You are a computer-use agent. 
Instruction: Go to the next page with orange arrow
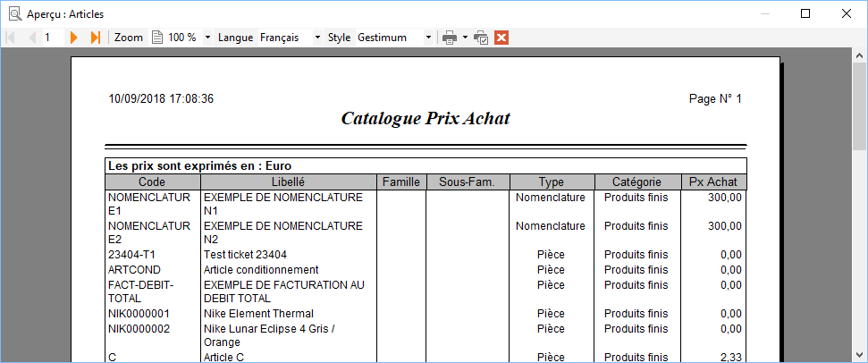[73, 38]
